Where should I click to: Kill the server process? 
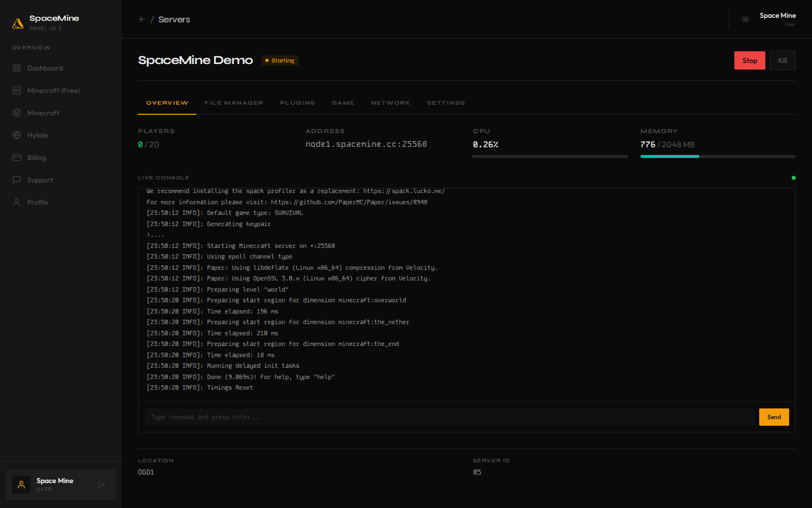click(783, 60)
